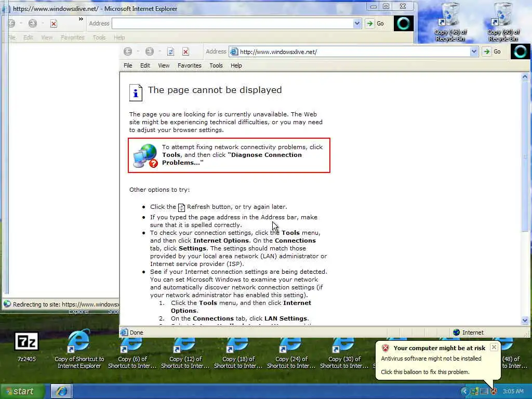Click the Done status page icon
This screenshot has width=532, height=399.
click(x=124, y=332)
